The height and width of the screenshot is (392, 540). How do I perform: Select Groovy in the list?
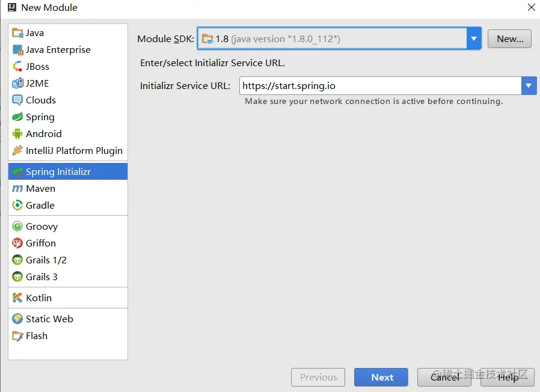tap(68, 226)
